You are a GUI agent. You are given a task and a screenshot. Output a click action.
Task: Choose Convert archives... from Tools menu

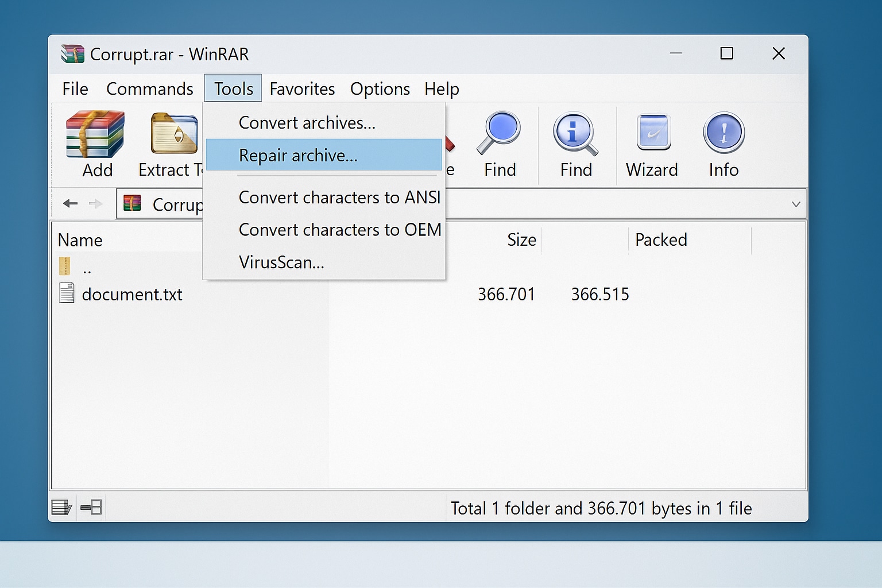tap(324, 123)
